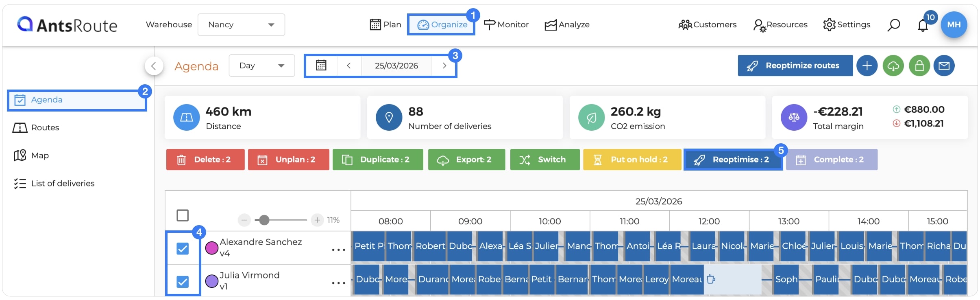Click the Export: 2 button
Image resolution: width=980 pixels, height=300 pixels.
pos(466,160)
